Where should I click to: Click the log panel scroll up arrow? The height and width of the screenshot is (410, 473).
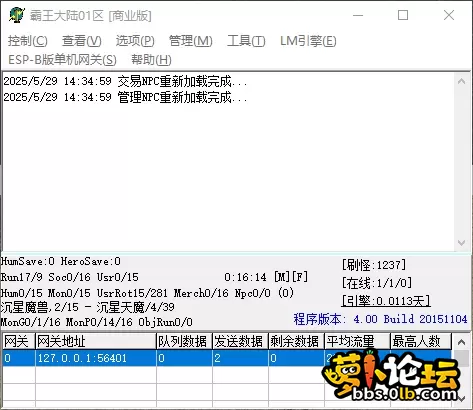462,81
